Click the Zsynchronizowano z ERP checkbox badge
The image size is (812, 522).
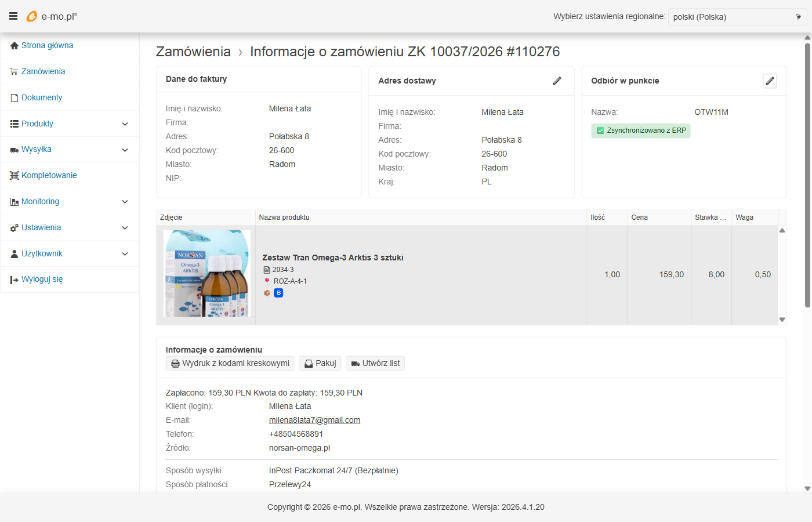click(640, 130)
